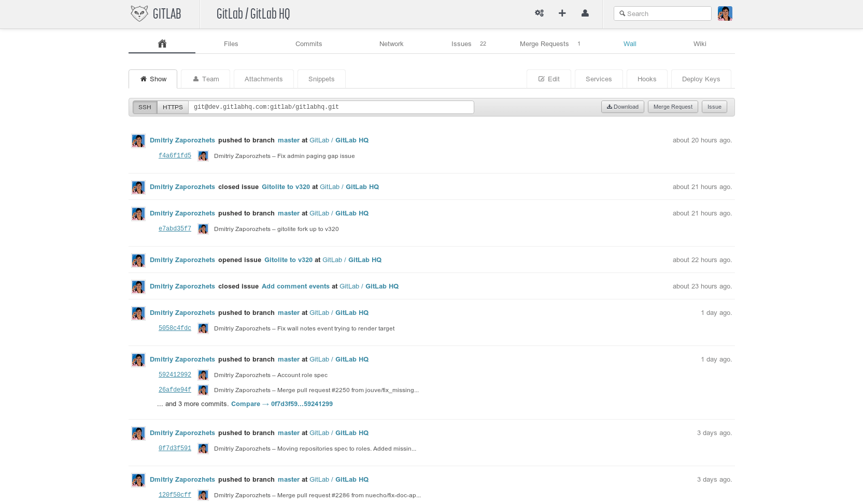Click small avatar next to commit 0f7d3f591
The height and width of the screenshot is (504, 863).
point(203,449)
